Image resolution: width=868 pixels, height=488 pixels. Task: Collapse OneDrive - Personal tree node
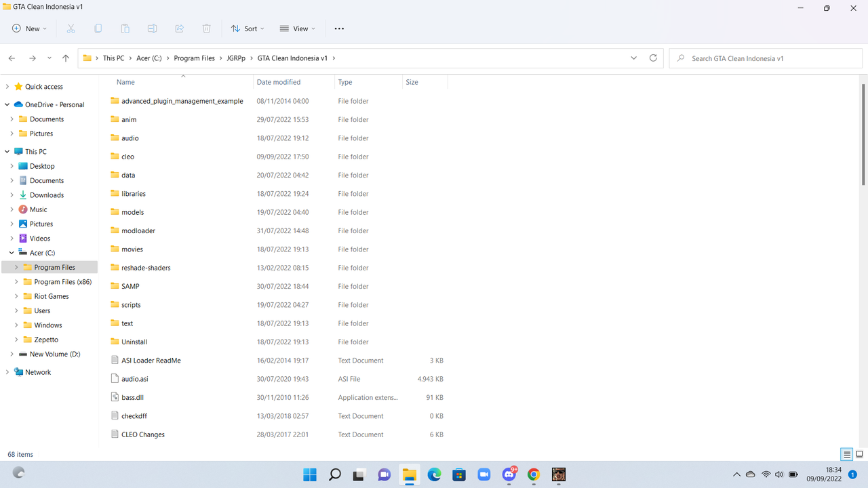[7, 104]
